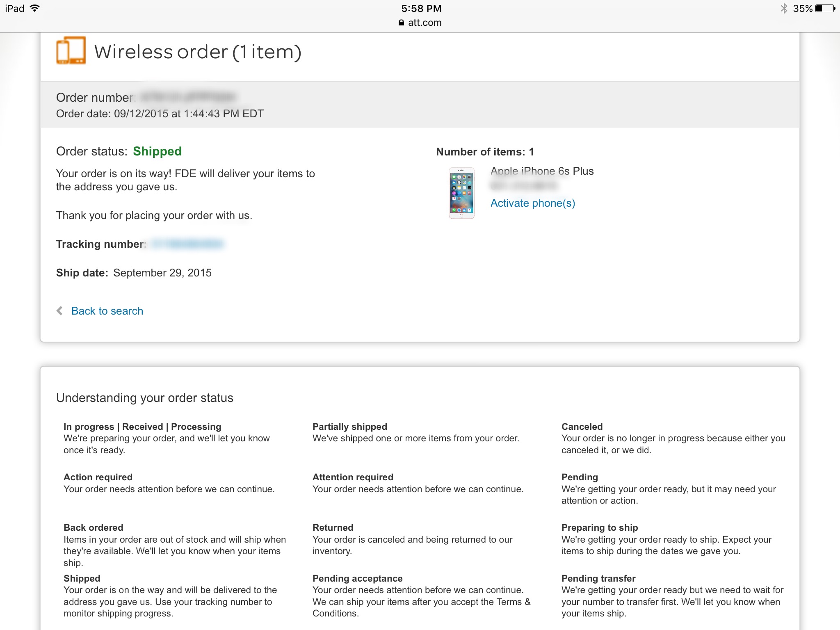This screenshot has width=840, height=630.
Task: Tap the orange wireless devices icon
Action: click(x=71, y=50)
